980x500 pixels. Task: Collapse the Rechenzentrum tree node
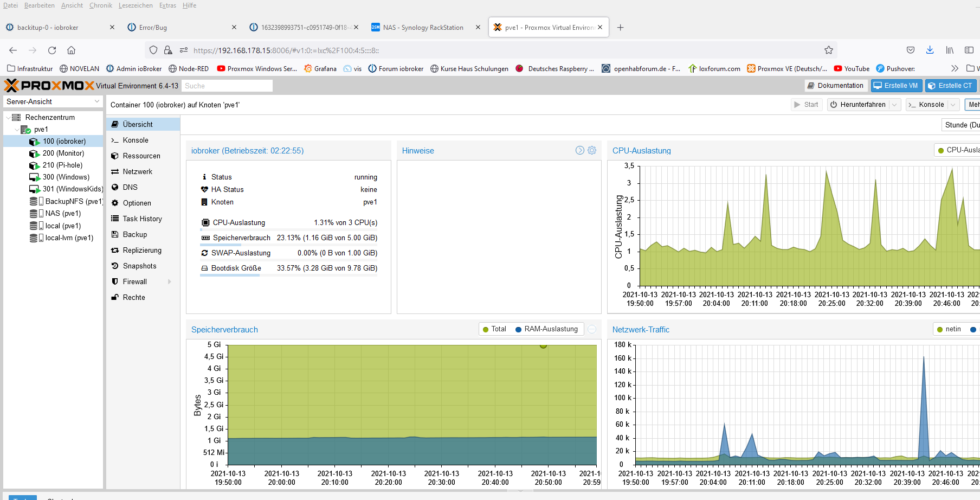(8, 117)
